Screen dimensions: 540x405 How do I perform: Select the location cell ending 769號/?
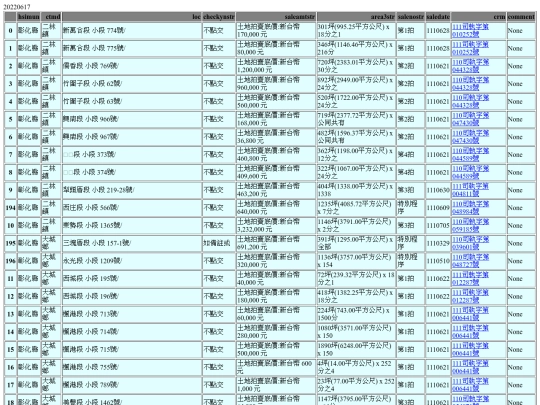point(132,66)
